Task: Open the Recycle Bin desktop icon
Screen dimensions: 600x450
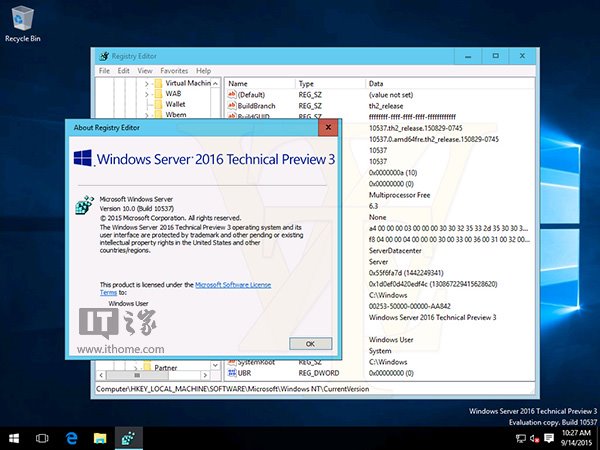Action: pyautogui.click(x=23, y=23)
